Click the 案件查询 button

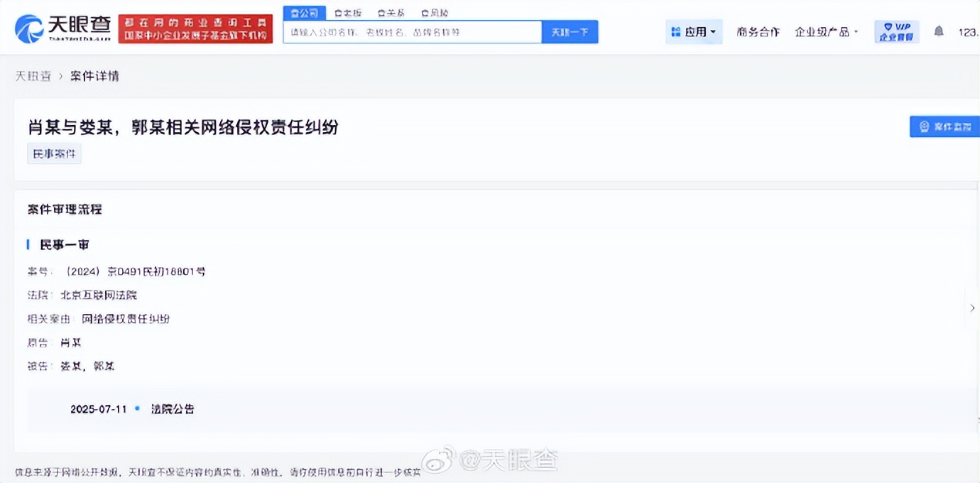(944, 126)
